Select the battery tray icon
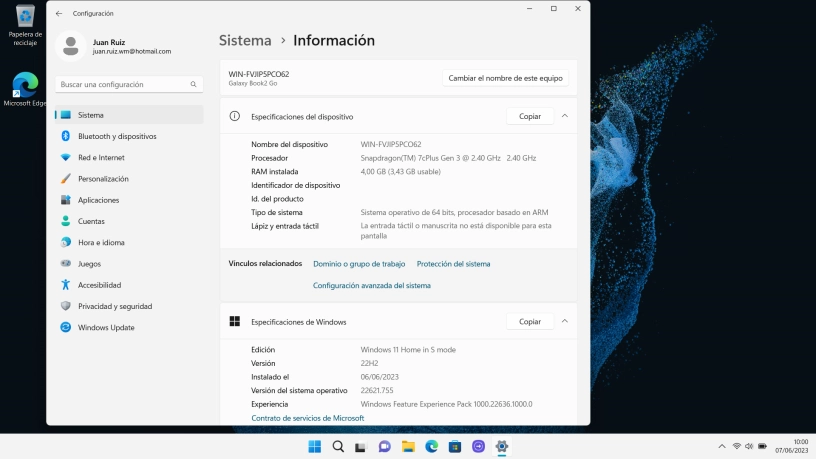Screen dimensions: 816x459 762,446
